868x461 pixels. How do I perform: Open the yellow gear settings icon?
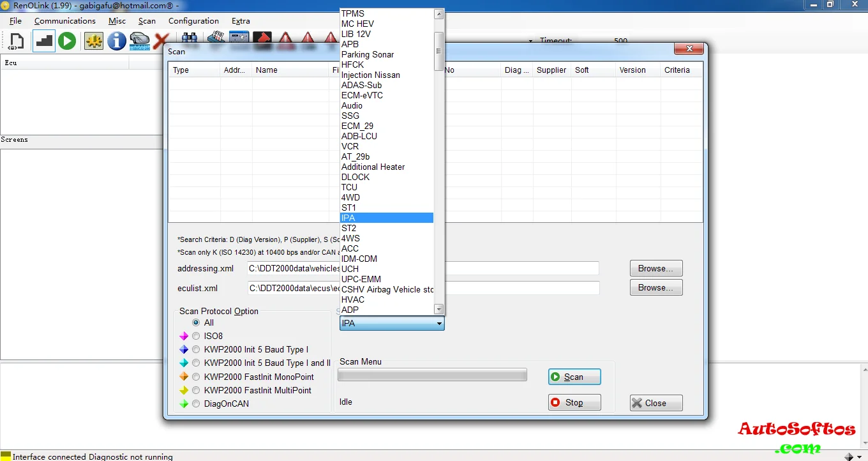94,42
